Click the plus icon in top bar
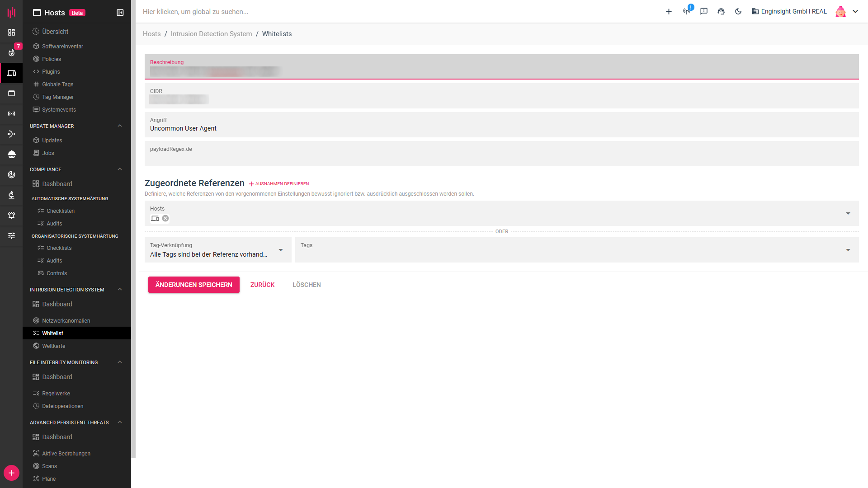The image size is (868, 488). click(669, 12)
